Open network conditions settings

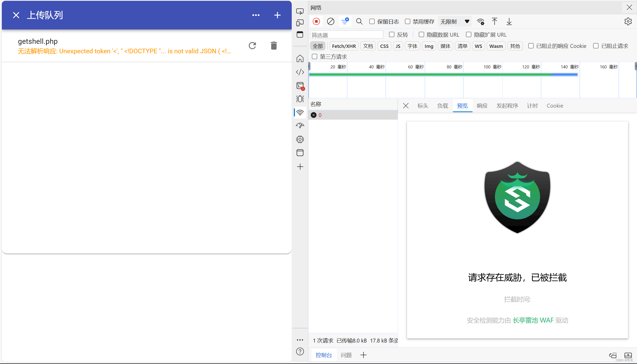tap(480, 22)
